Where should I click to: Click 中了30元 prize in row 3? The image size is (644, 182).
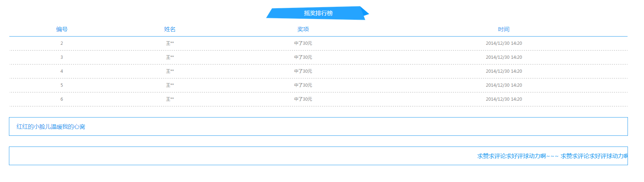tap(303, 57)
